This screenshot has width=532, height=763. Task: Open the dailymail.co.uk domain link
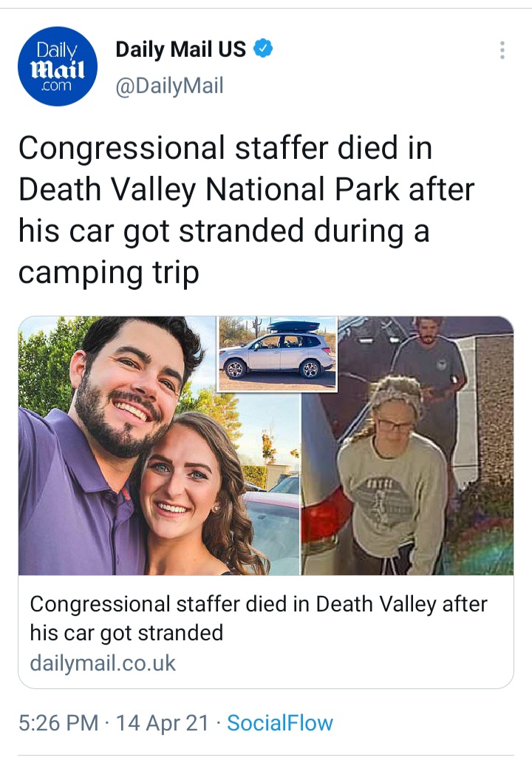(103, 663)
